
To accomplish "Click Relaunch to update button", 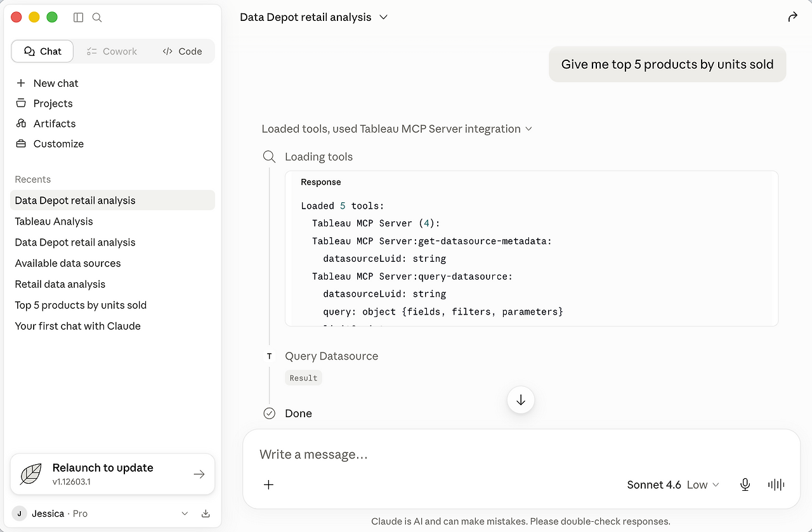I will [x=113, y=474].
